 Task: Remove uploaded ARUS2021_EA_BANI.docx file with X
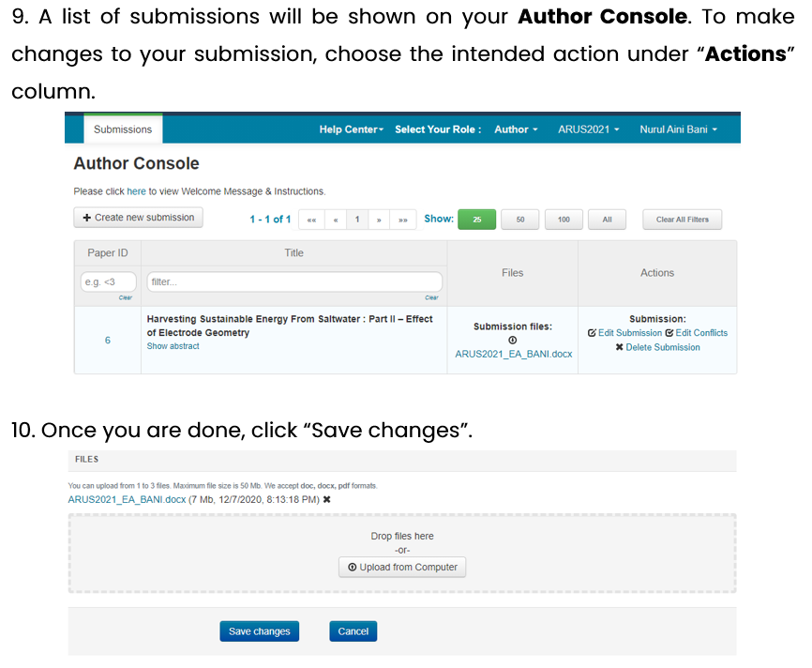point(326,499)
